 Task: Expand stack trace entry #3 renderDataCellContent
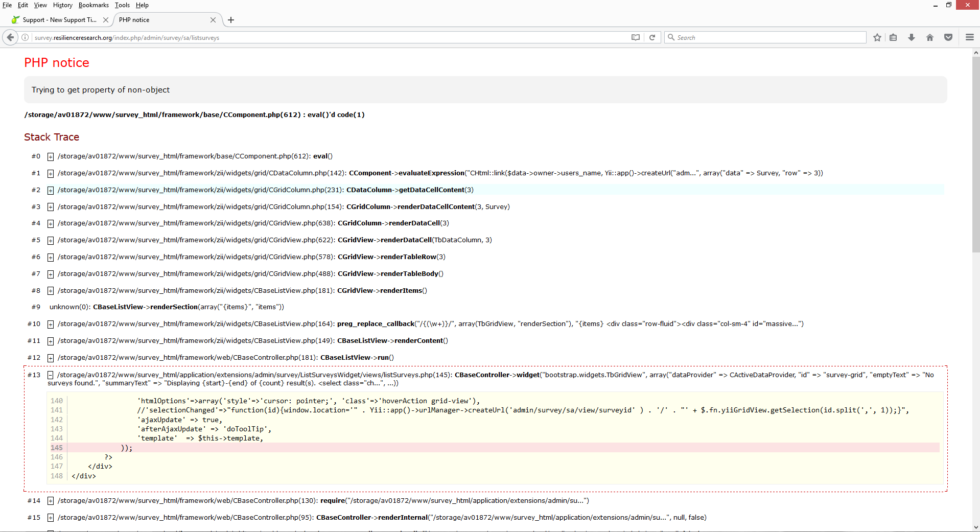click(x=51, y=207)
